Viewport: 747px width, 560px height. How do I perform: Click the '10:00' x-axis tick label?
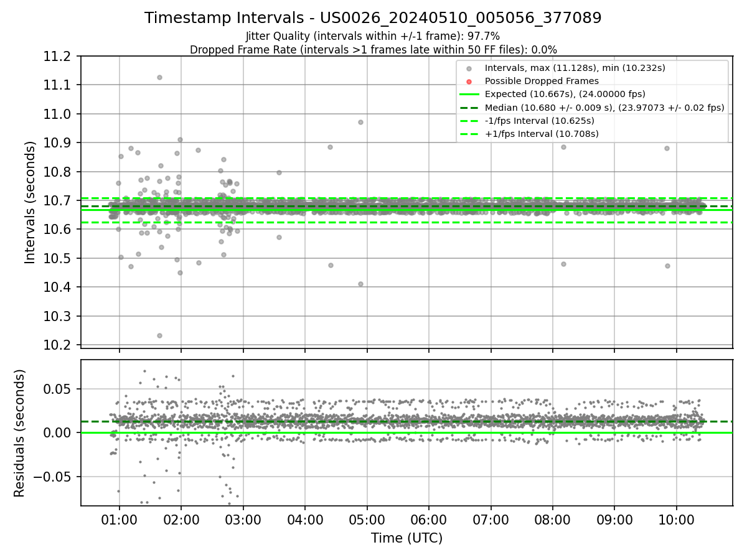pos(677,520)
